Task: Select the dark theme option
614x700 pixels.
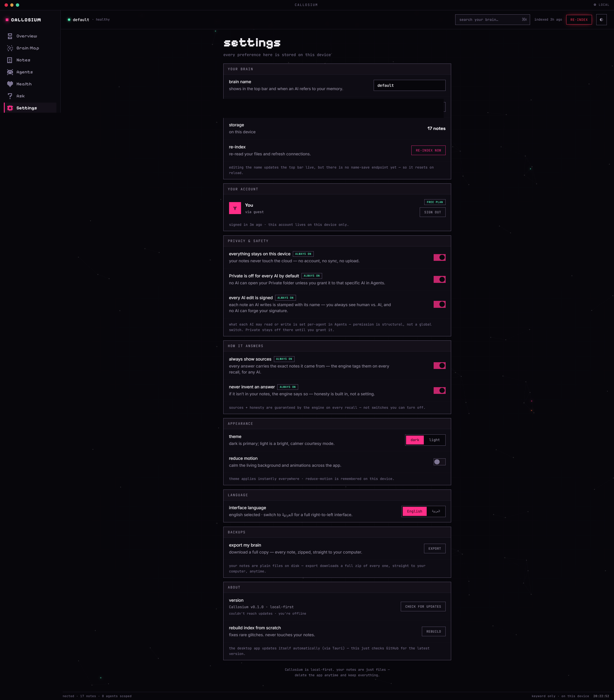Action: pyautogui.click(x=415, y=440)
